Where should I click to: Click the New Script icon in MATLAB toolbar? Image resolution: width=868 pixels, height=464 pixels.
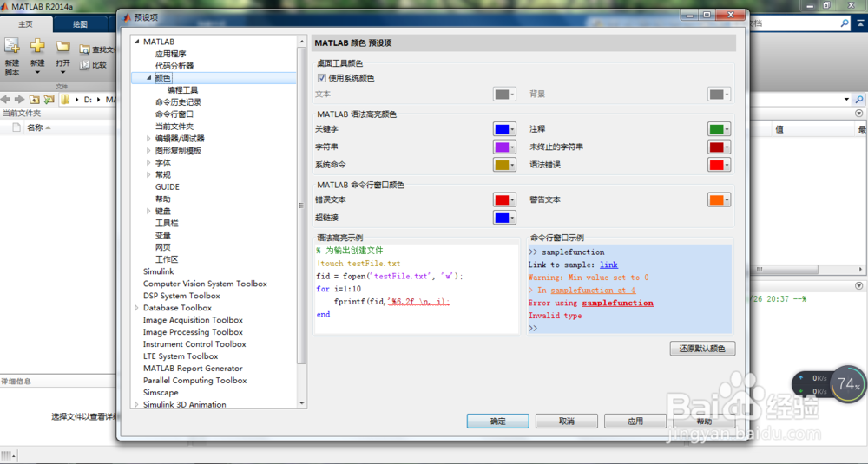12,47
